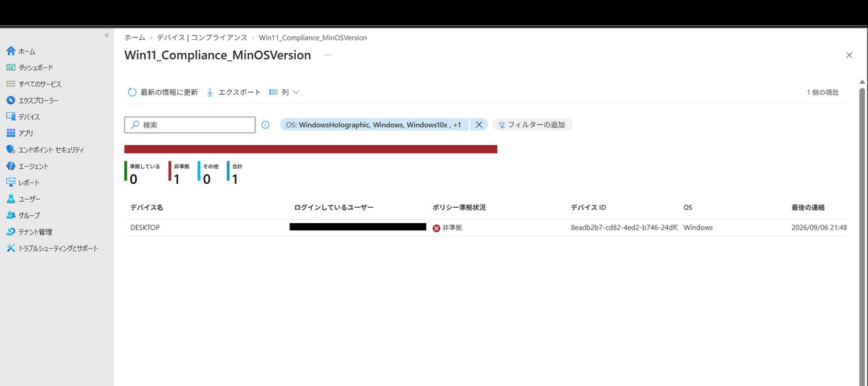The height and width of the screenshot is (386, 868).
Task: Sort by デバイス ID column header
Action: (x=588, y=208)
